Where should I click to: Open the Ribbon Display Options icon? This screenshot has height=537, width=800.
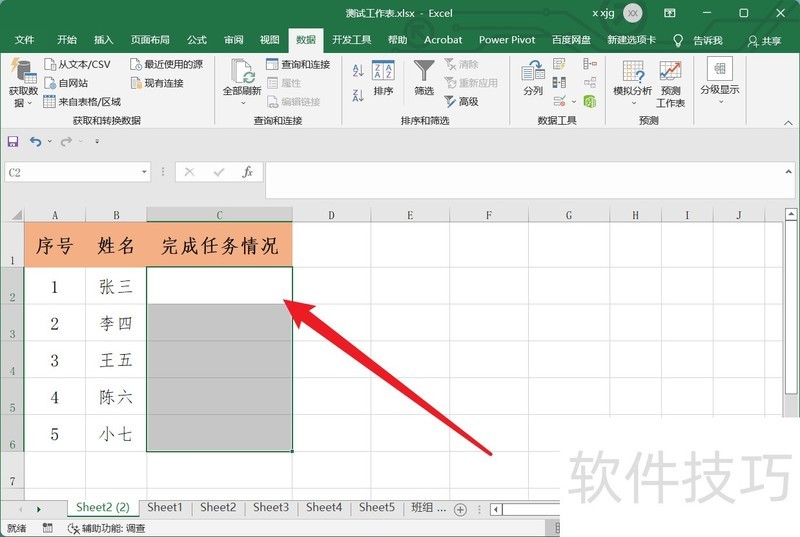[x=669, y=13]
